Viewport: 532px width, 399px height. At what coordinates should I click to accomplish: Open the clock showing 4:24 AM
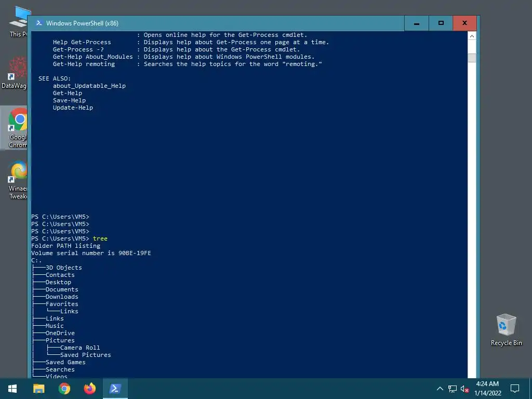pyautogui.click(x=487, y=389)
